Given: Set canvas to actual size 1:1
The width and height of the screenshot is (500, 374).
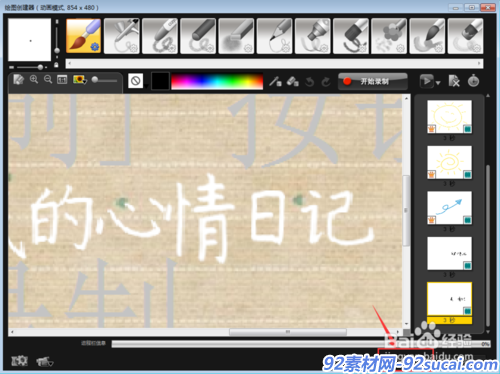Looking at the screenshot, I should point(62,80).
